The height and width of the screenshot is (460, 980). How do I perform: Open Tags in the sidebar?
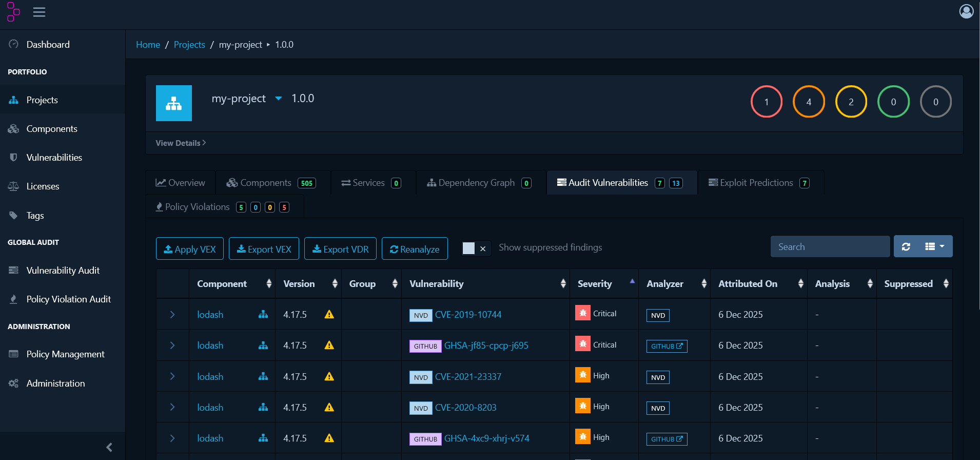coord(63,216)
